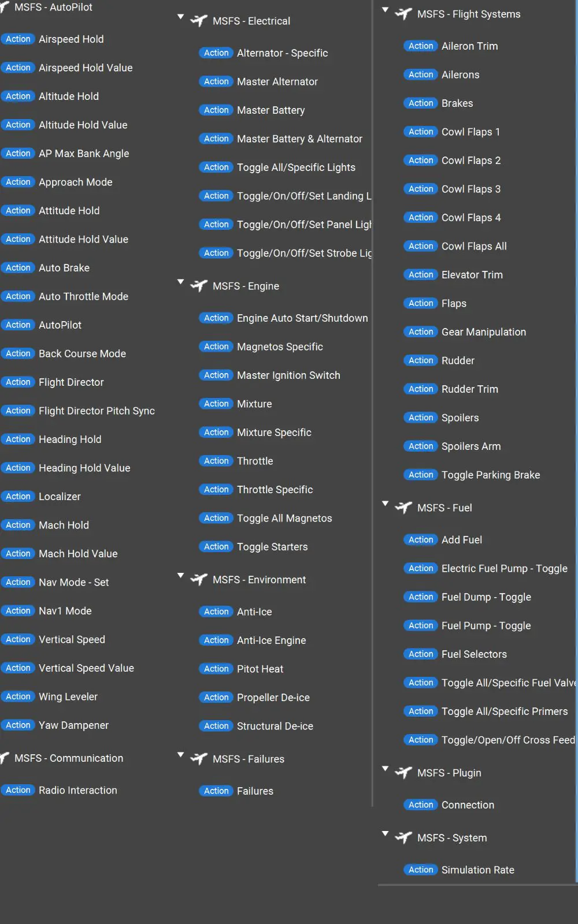Click the Action badge beside Failures
The image size is (578, 924).
tap(216, 791)
